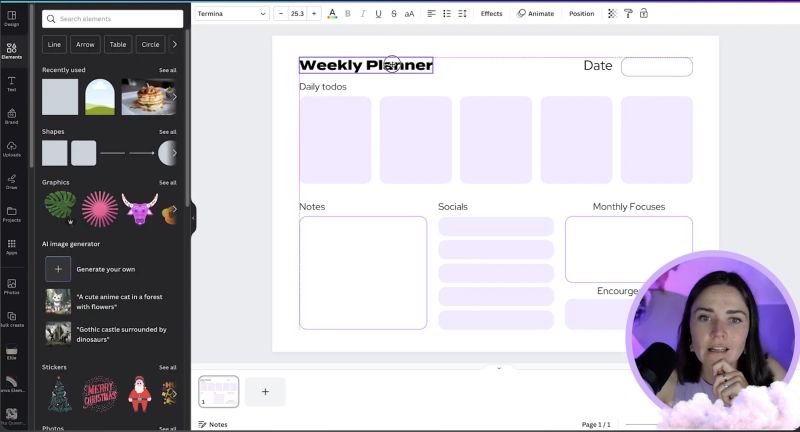Open the transparency checkerboard icon
The image size is (800, 432).
click(612, 14)
